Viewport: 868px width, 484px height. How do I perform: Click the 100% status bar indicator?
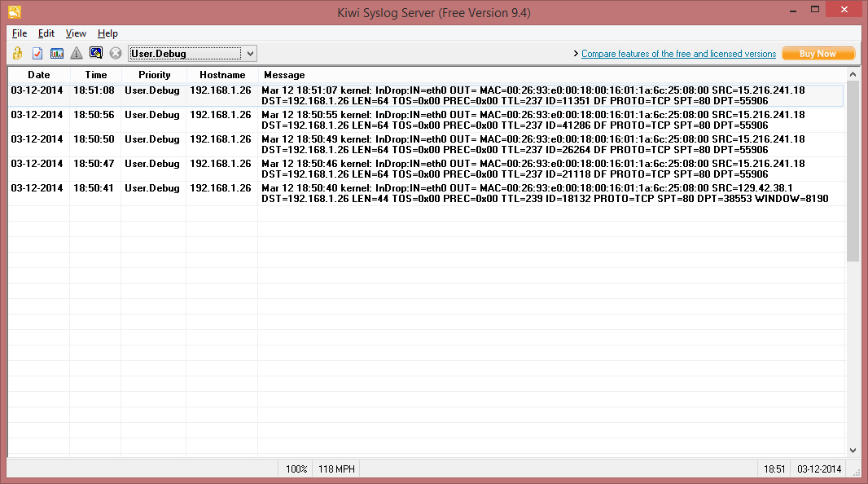coord(296,469)
